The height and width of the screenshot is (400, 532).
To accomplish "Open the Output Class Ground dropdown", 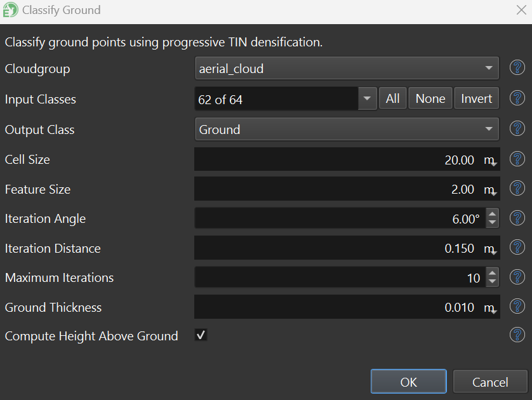I will click(347, 130).
